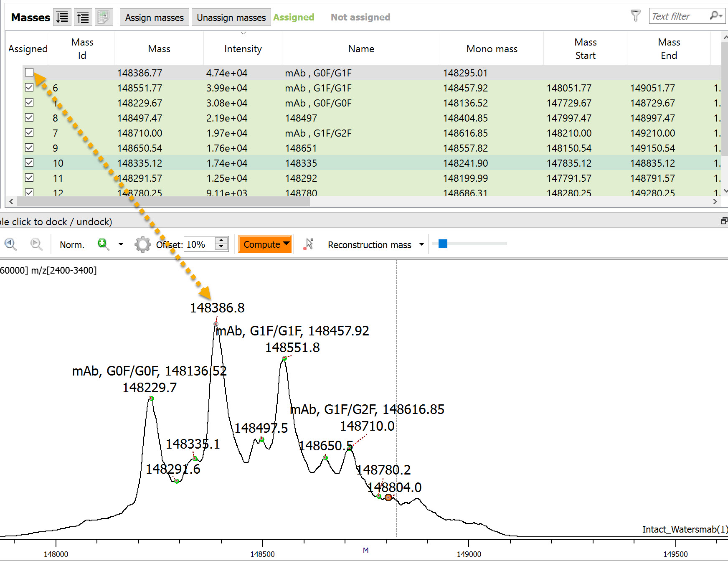Go to next zoom view
The width and height of the screenshot is (728, 561).
pyautogui.click(x=36, y=244)
